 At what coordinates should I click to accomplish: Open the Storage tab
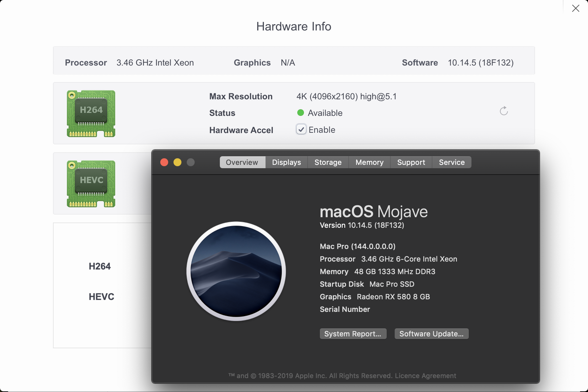point(328,162)
